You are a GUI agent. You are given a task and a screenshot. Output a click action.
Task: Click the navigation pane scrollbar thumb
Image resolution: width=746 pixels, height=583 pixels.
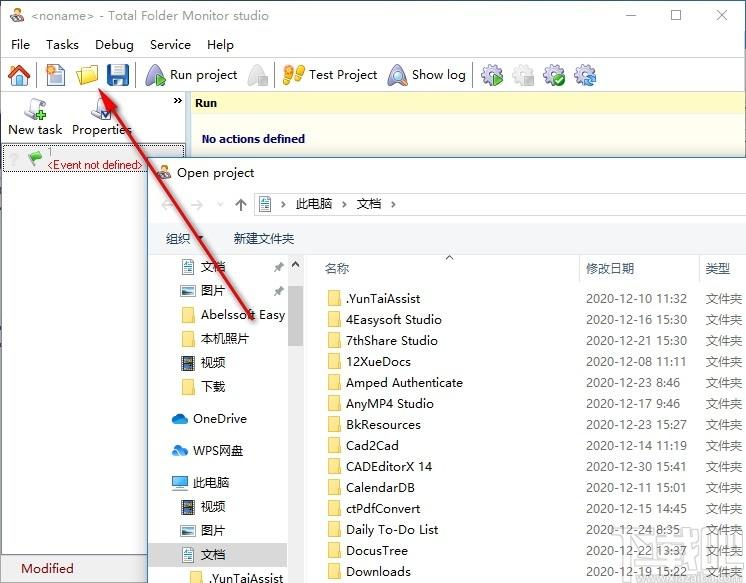pyautogui.click(x=295, y=316)
